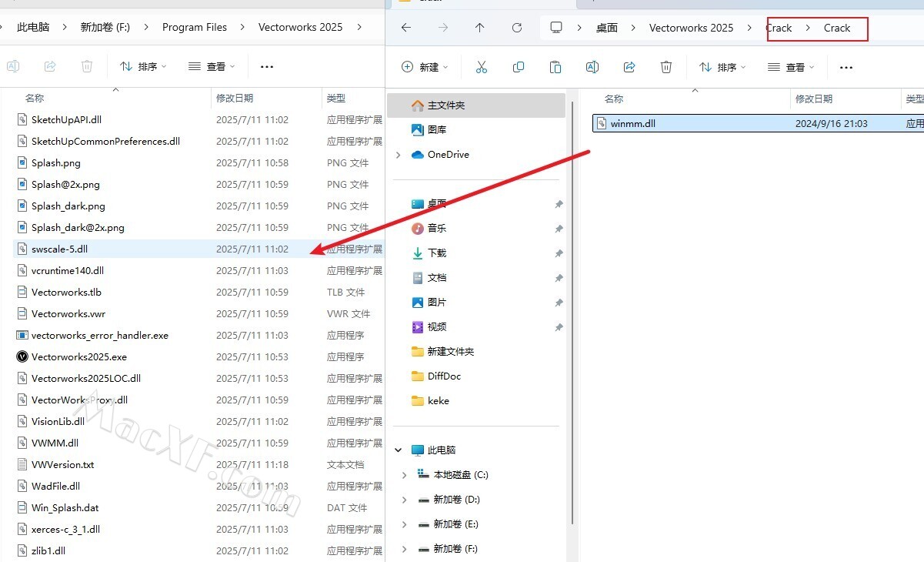
Task: Expand the 新加卷 (E:) drive node
Action: pyautogui.click(x=404, y=524)
